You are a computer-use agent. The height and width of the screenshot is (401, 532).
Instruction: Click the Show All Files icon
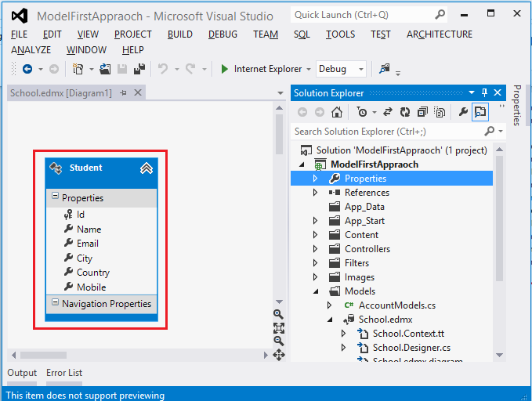pos(440,112)
